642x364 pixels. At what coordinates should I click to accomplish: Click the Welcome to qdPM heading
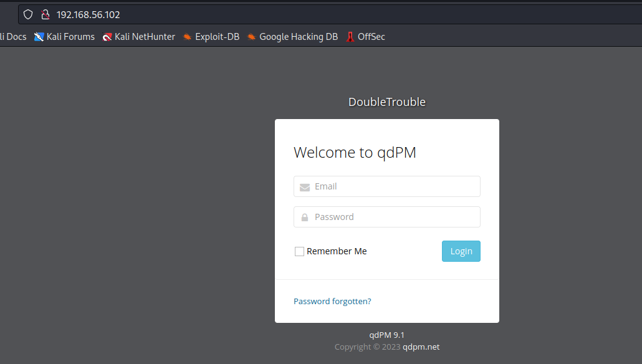click(x=355, y=152)
